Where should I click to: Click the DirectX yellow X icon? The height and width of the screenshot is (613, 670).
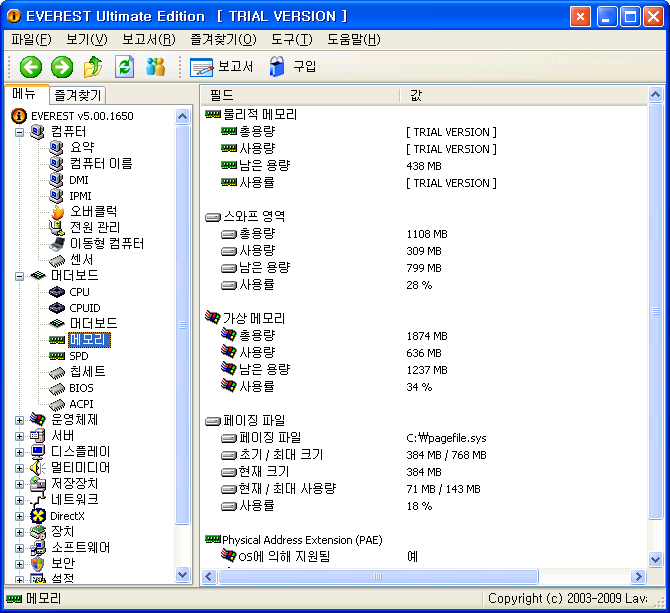click(x=38, y=516)
